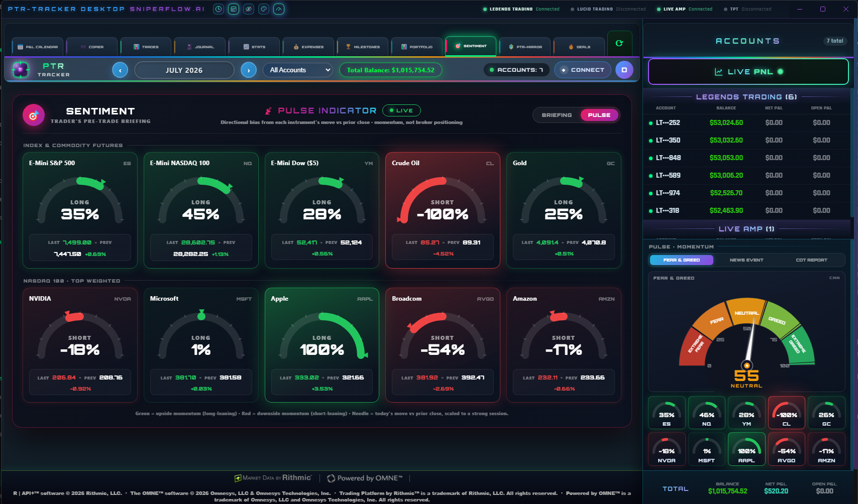Go to the Portfolio tab
The width and height of the screenshot is (858, 504).
417,47
